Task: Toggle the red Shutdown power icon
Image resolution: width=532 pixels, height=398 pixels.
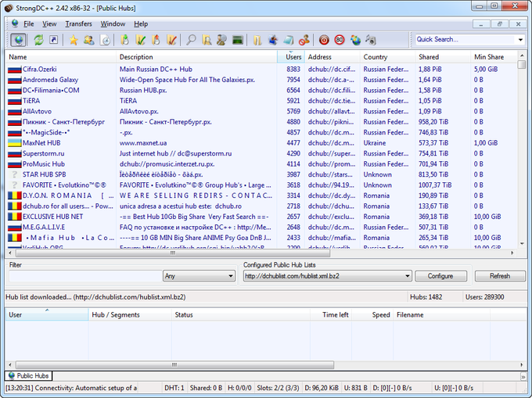Action: pyautogui.click(x=324, y=40)
